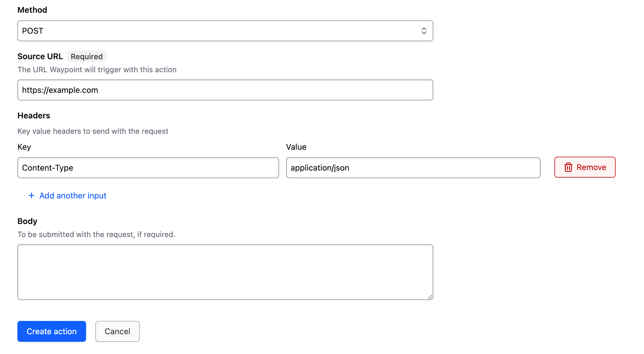
Task: Click the Key column label
Action: click(x=24, y=147)
